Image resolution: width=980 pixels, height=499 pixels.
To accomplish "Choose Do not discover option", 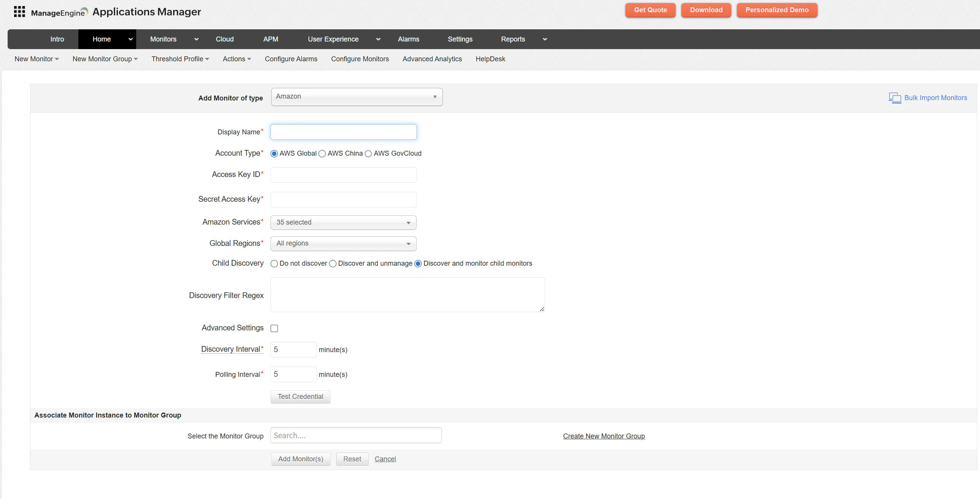I will 274,264.
